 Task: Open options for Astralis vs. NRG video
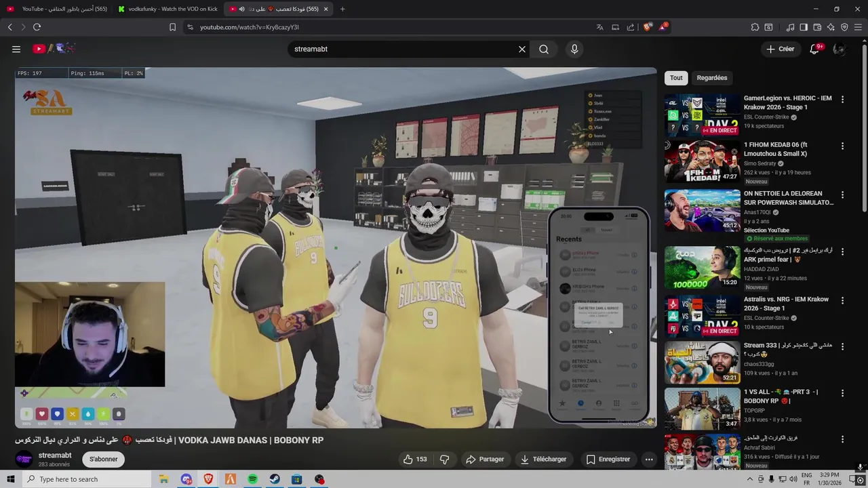(x=842, y=300)
